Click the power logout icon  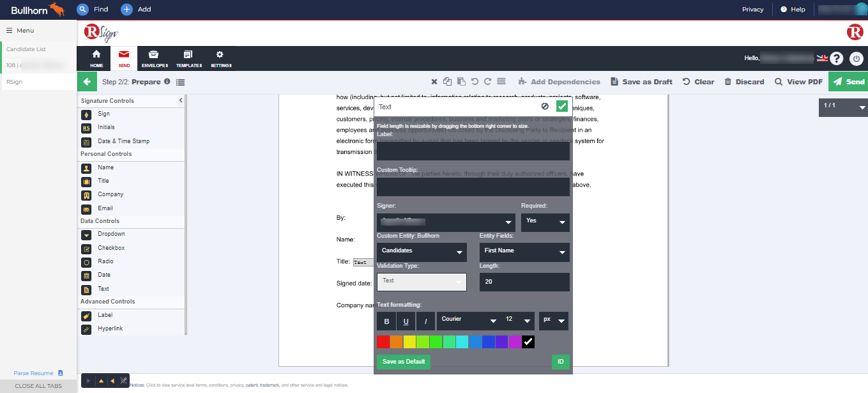coord(856,59)
